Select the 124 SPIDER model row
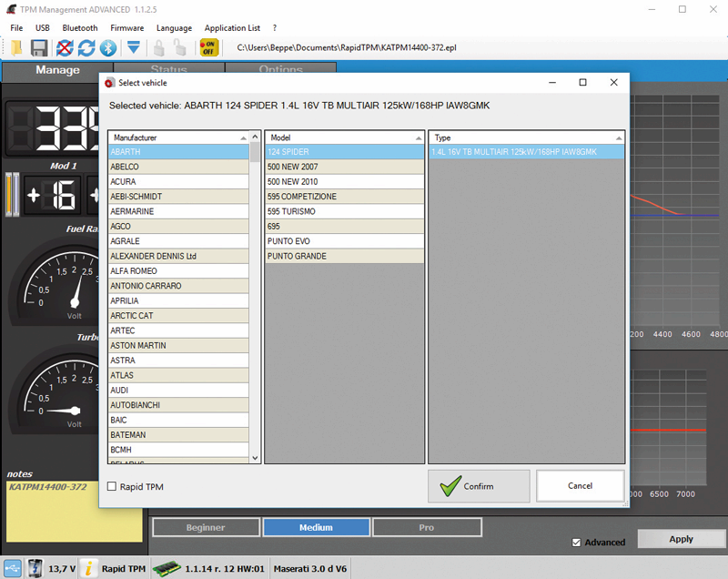 pyautogui.click(x=345, y=152)
